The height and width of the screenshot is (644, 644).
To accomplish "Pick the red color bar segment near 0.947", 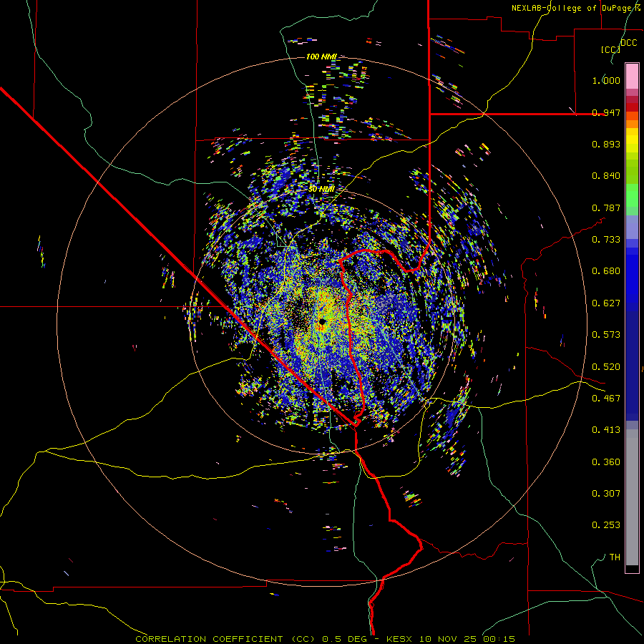I will 632,107.
